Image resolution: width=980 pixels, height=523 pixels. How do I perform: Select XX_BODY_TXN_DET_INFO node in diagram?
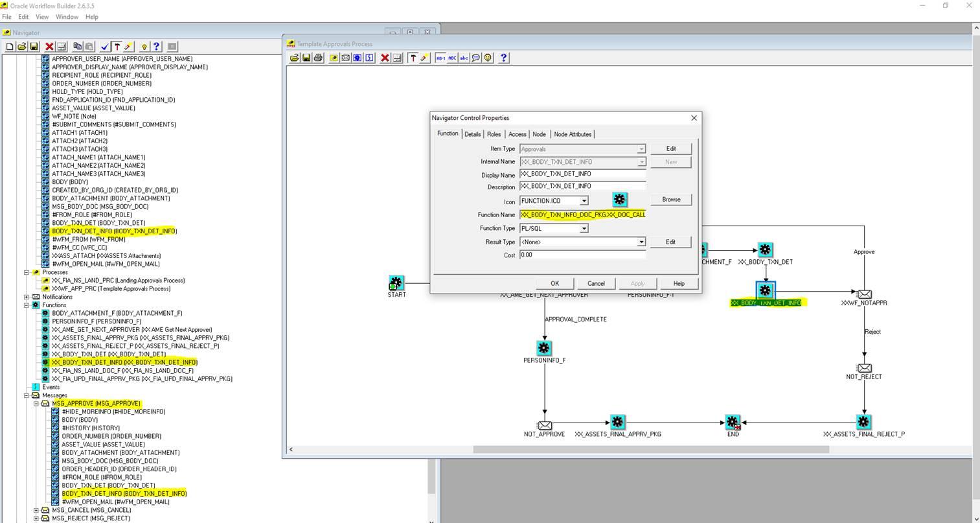(765, 290)
